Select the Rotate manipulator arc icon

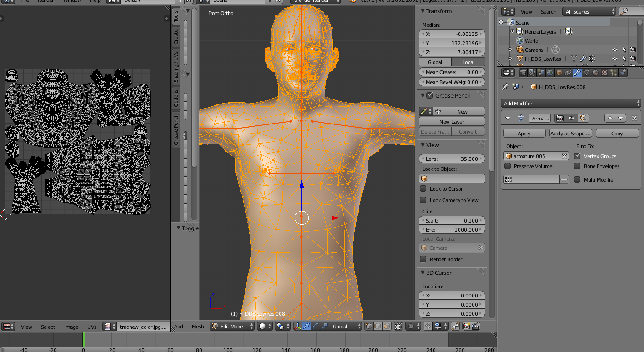(315, 326)
